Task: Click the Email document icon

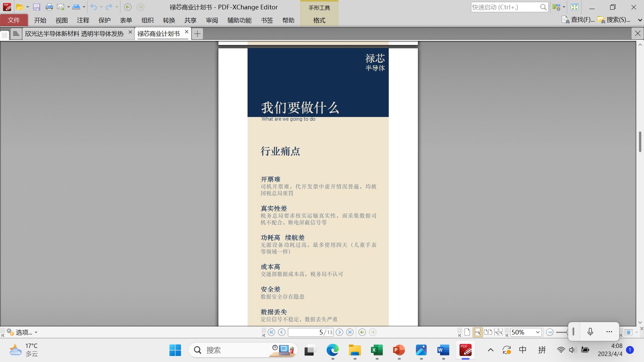Action: tap(61, 7)
